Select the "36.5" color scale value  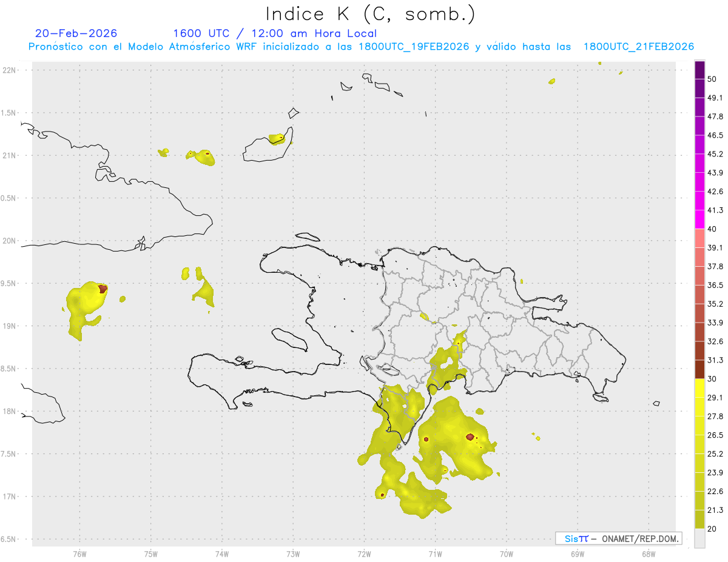pos(715,285)
